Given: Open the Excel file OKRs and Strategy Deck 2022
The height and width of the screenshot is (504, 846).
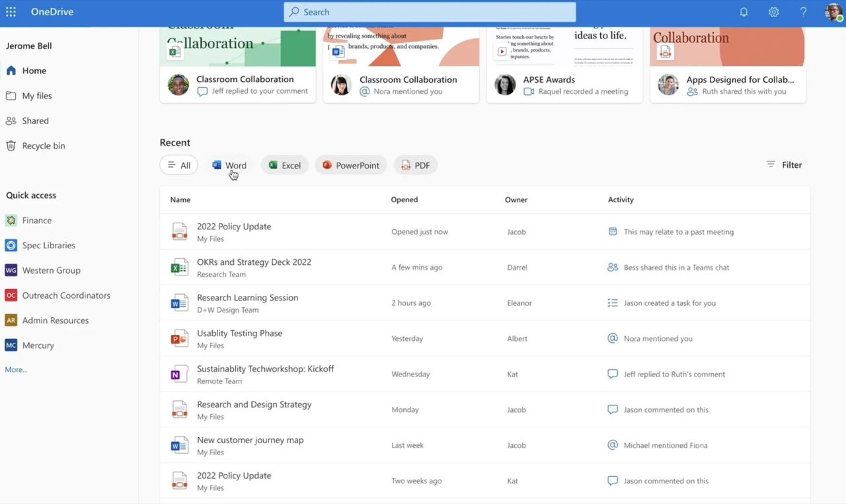Looking at the screenshot, I should click(x=254, y=262).
